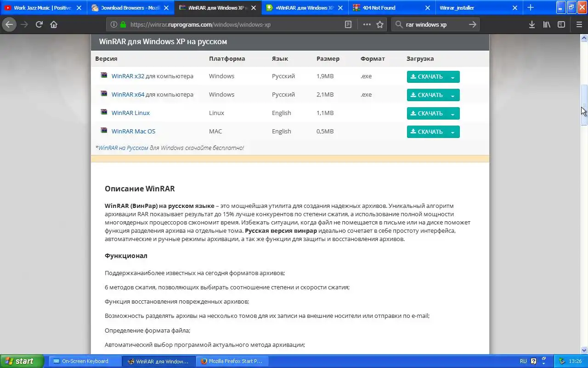Switch to Download Browsers Mozilla tab
Image resolution: width=588 pixels, height=368 pixels.
coord(130,8)
